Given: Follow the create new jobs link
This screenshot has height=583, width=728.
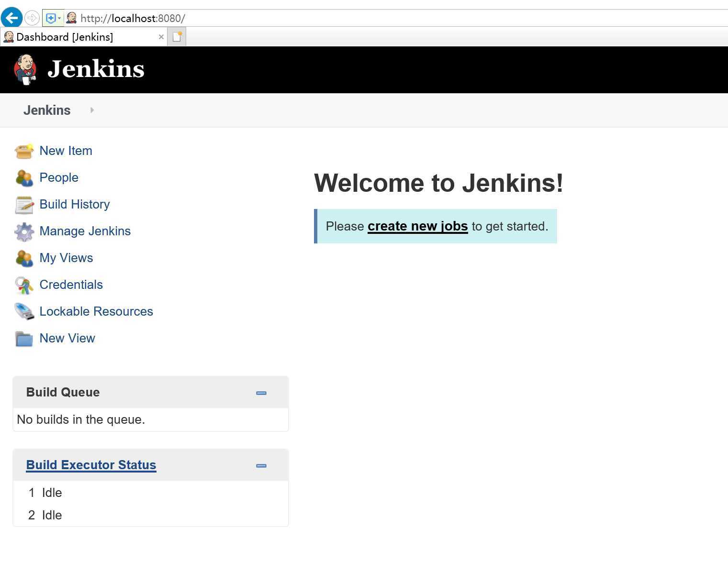Looking at the screenshot, I should [x=417, y=226].
